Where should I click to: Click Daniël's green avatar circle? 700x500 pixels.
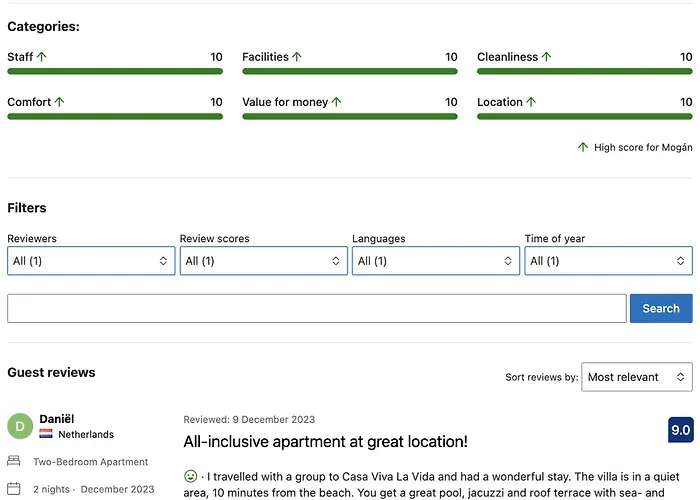20,426
